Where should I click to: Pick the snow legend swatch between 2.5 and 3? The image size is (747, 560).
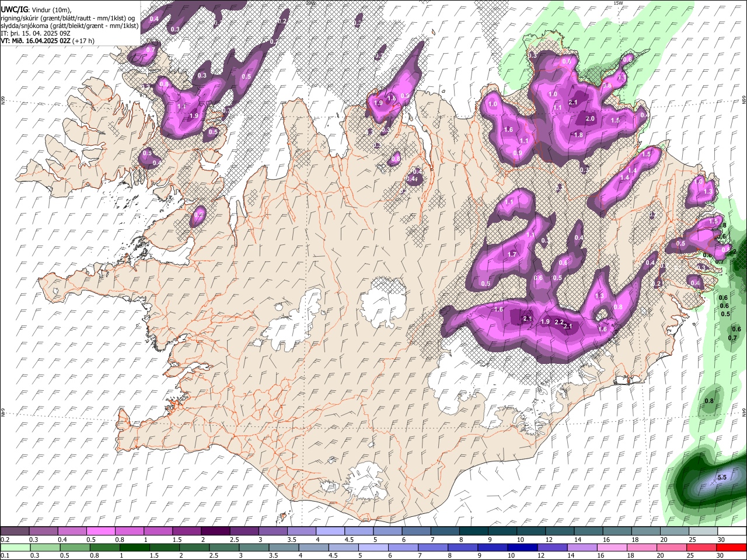pos(244,531)
